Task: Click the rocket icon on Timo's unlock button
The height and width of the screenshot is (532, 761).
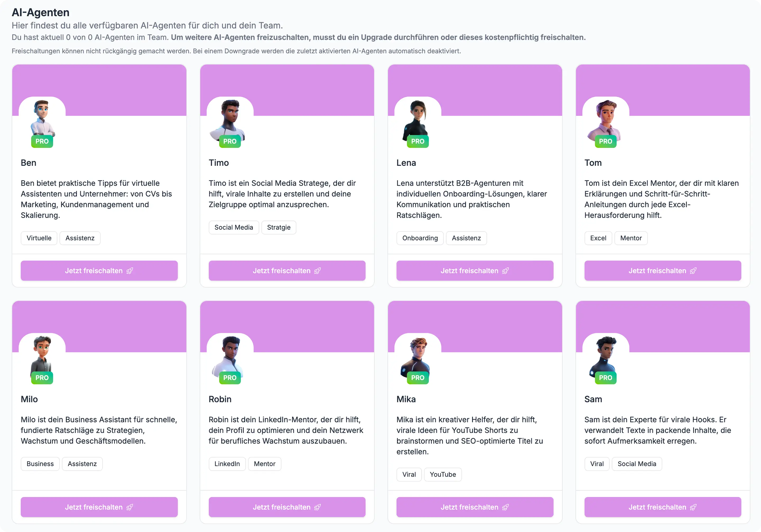Action: (x=318, y=271)
